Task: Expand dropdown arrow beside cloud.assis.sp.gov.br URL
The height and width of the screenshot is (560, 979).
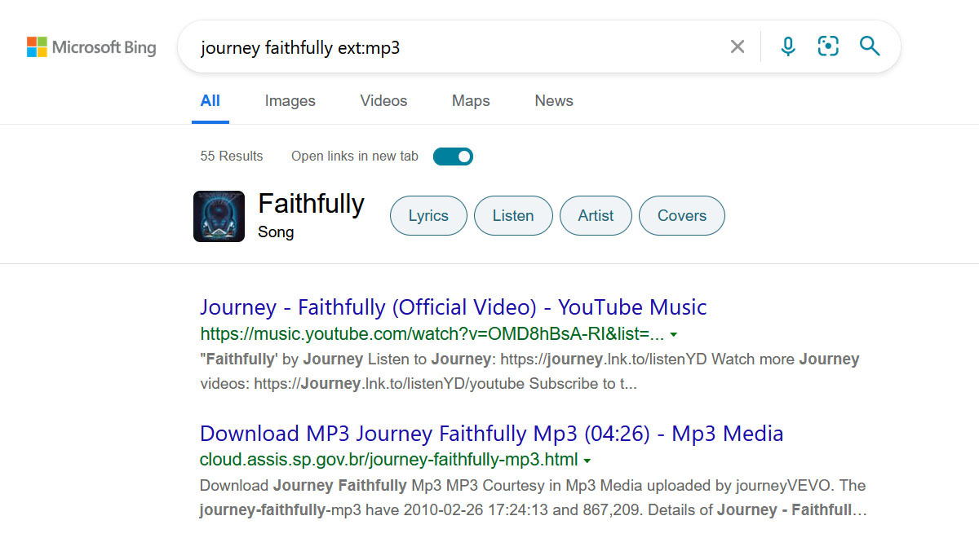Action: coord(587,460)
